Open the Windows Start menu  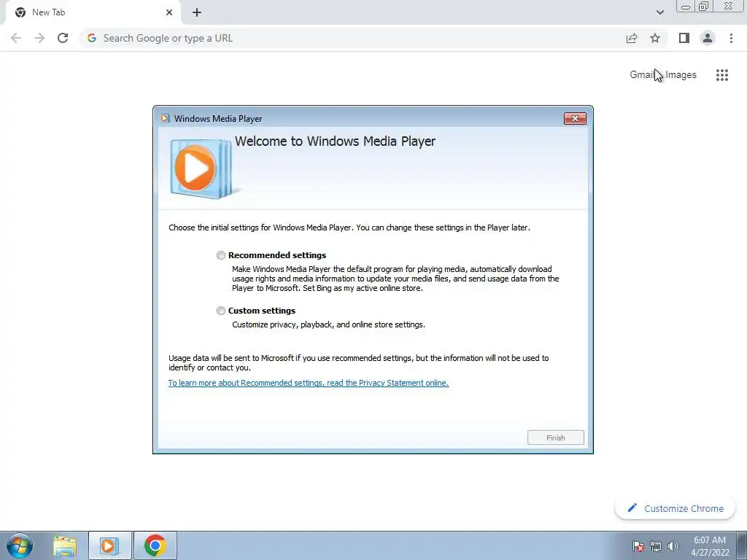click(x=20, y=545)
